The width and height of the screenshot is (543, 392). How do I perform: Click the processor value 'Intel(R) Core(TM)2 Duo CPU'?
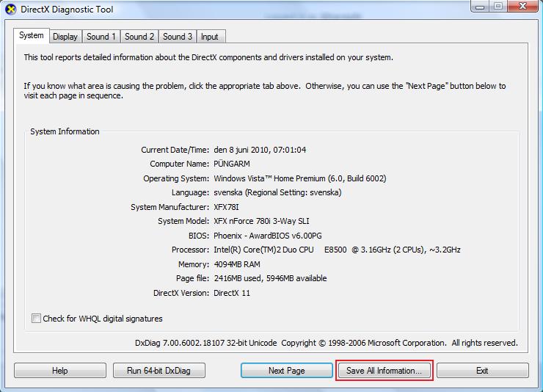tap(337, 250)
